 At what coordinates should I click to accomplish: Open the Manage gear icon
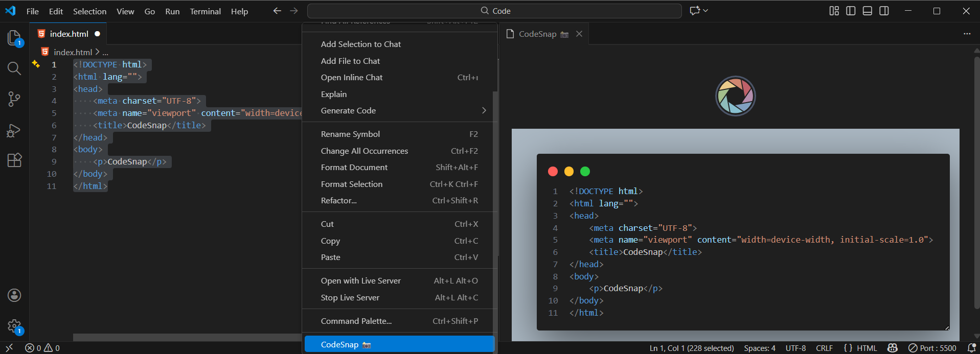coord(14,326)
